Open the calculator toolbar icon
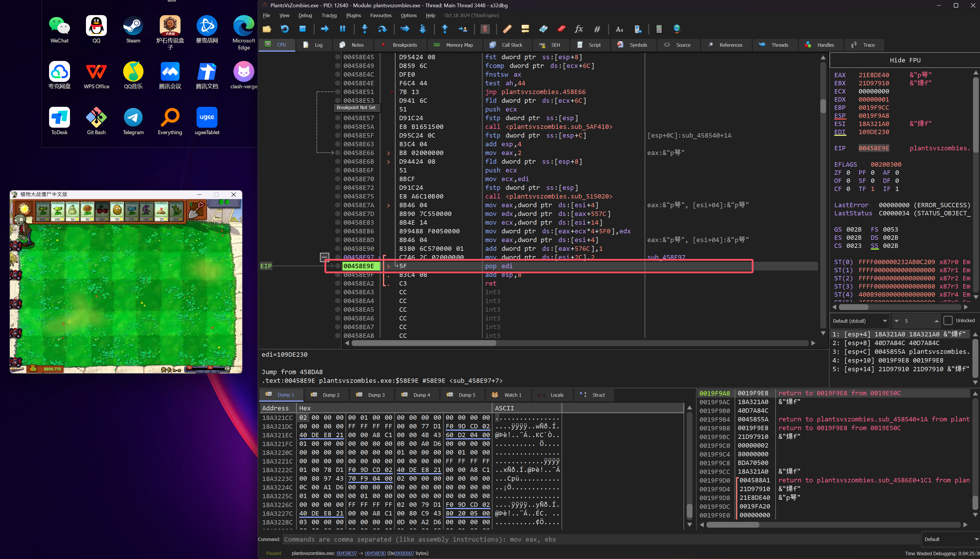The image size is (980, 559). 659,29
